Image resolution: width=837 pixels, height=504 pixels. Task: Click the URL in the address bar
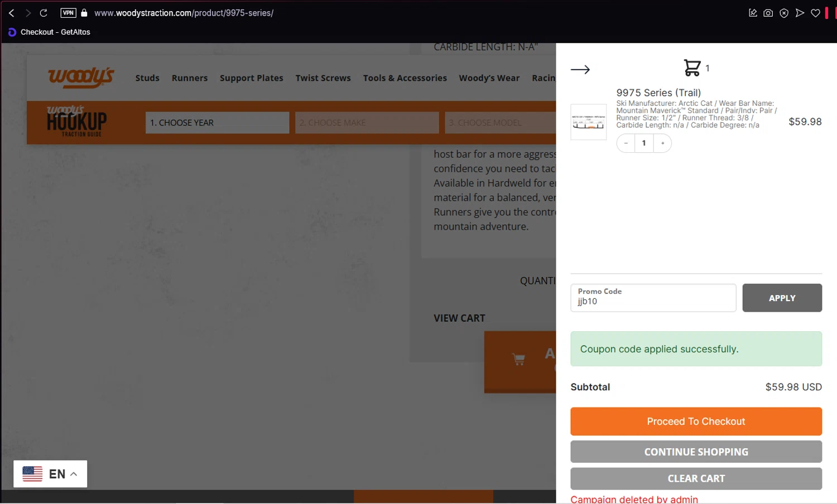(184, 13)
